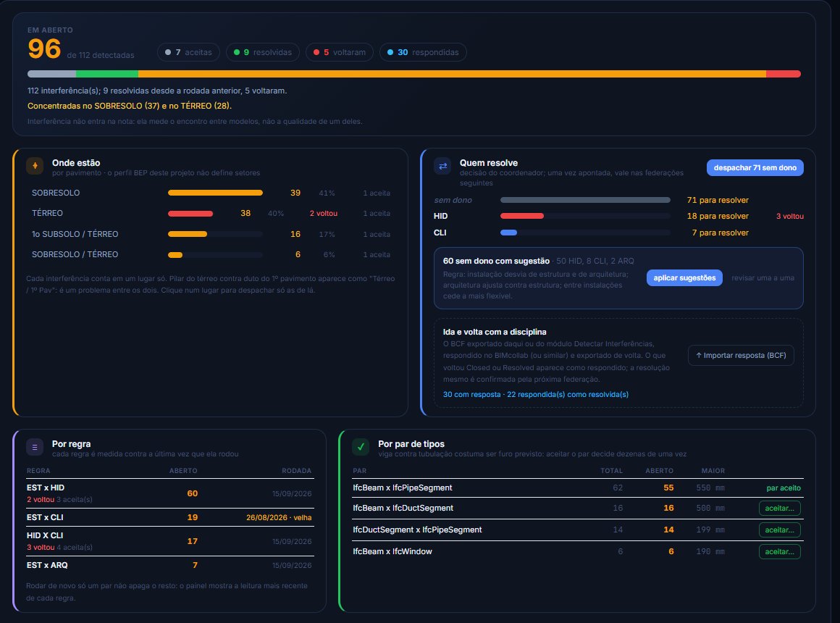Select the sem dono owner row
This screenshot has height=623, width=840.
pos(618,200)
